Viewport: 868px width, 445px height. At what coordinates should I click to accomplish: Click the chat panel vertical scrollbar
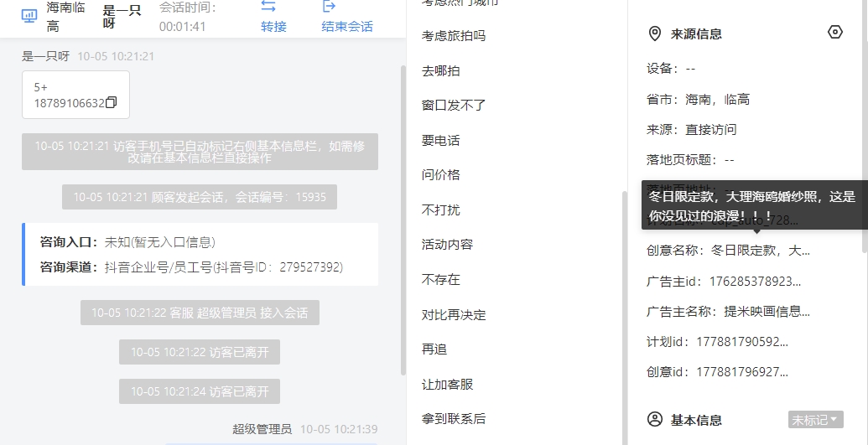403,220
